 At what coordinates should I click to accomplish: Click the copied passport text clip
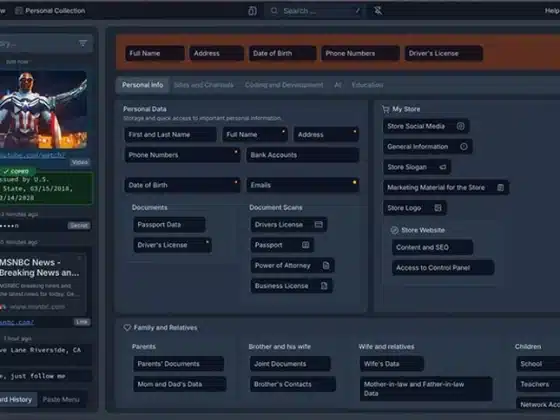[46, 188]
